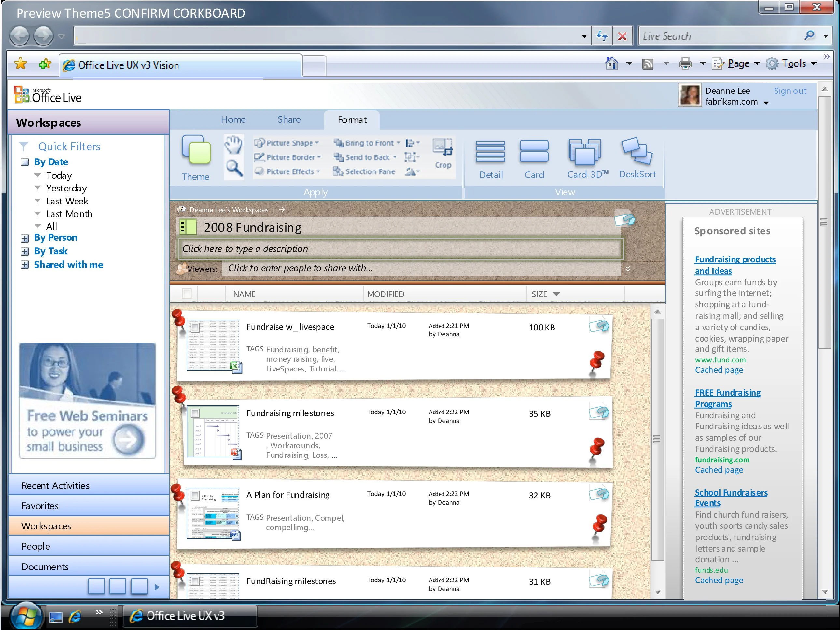This screenshot has width=840, height=630.
Task: Click the Office Live logo
Action: (48, 94)
